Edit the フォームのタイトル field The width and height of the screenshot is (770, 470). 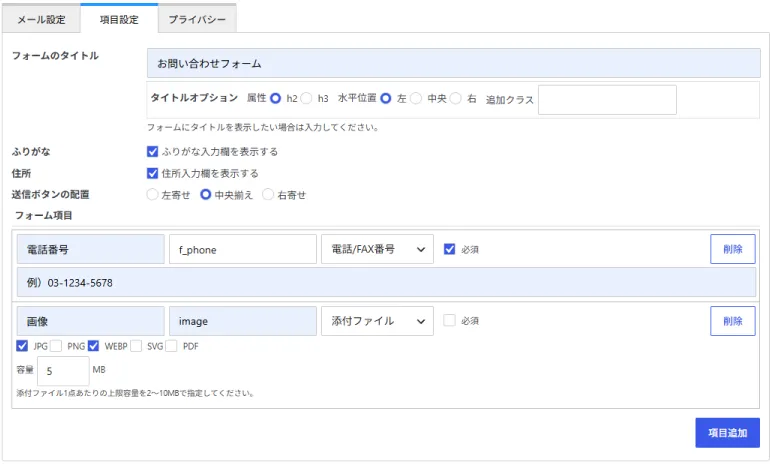453,63
